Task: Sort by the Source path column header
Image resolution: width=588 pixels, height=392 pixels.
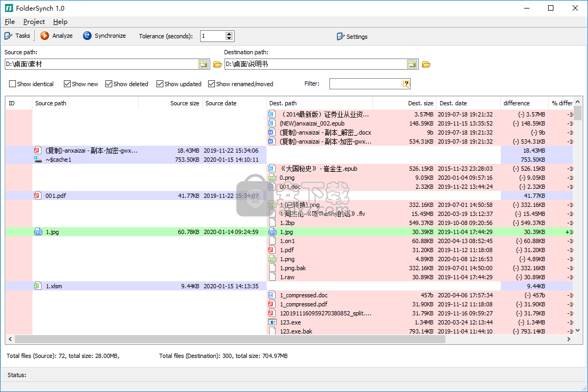Action: pyautogui.click(x=86, y=103)
